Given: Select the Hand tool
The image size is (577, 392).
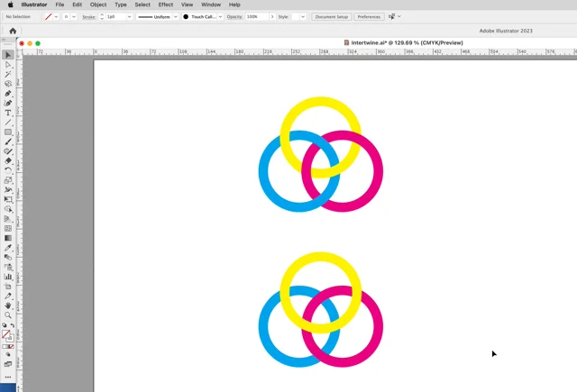Looking at the screenshot, I should click(8, 305).
